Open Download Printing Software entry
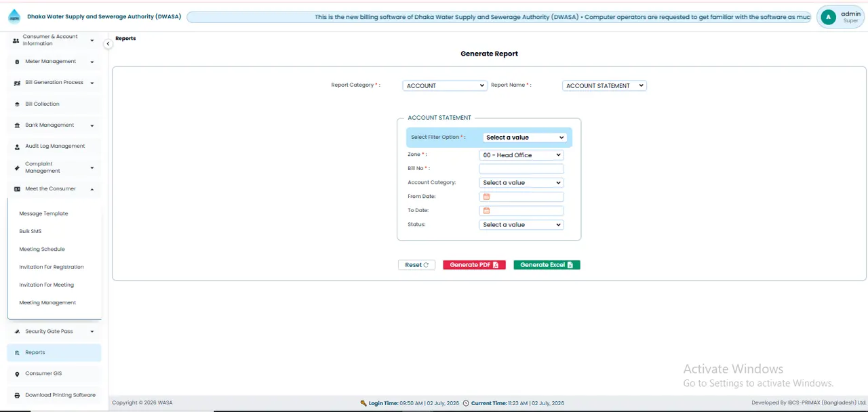This screenshot has width=868, height=412. 54,395
